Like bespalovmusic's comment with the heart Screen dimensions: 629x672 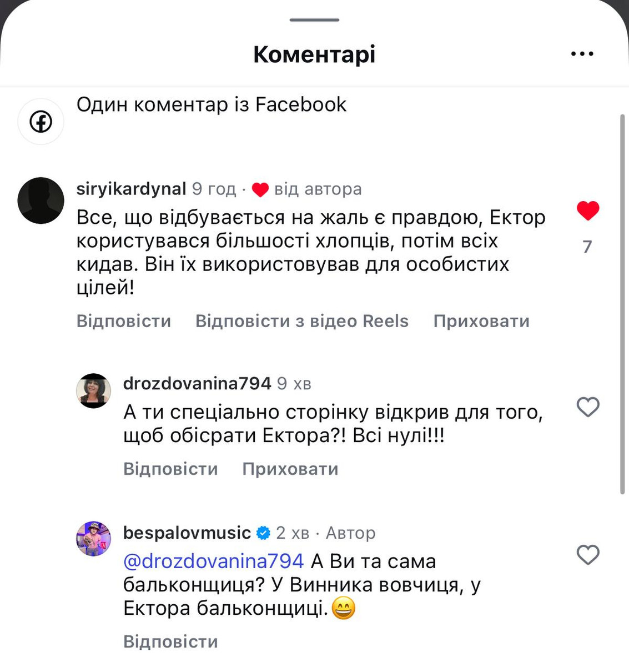pos(587,555)
